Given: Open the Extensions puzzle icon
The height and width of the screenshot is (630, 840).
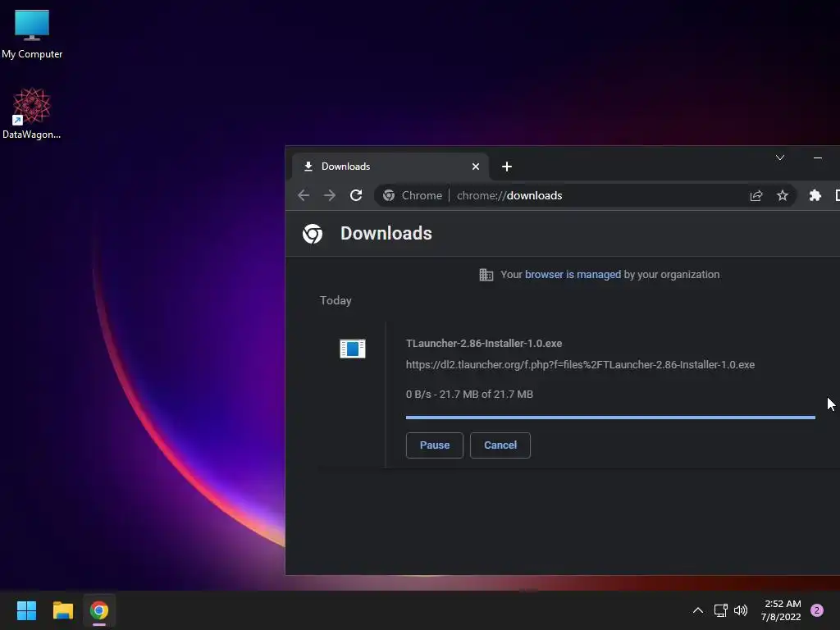Looking at the screenshot, I should (815, 195).
